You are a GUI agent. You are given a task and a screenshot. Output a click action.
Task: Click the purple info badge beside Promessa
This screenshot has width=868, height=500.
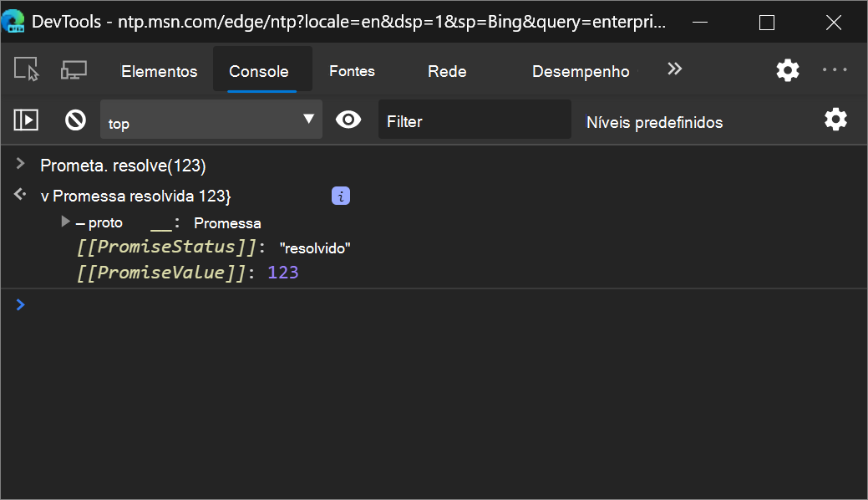(x=341, y=196)
